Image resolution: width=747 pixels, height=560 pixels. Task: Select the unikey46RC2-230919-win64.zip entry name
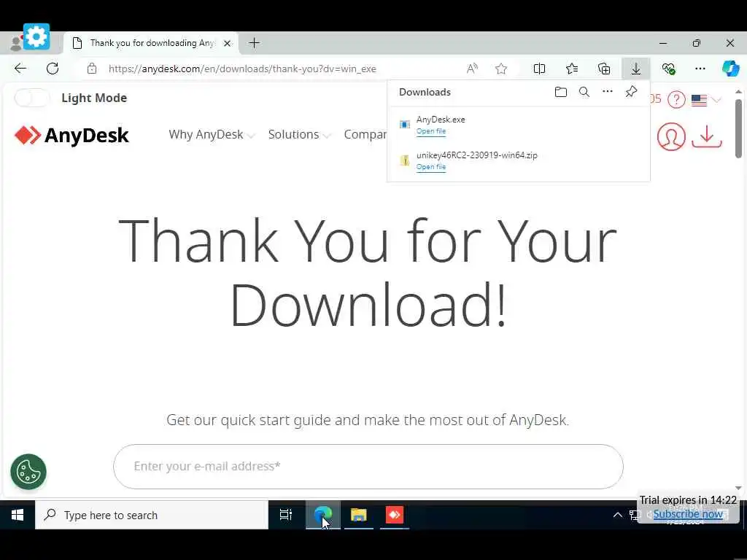(477, 155)
